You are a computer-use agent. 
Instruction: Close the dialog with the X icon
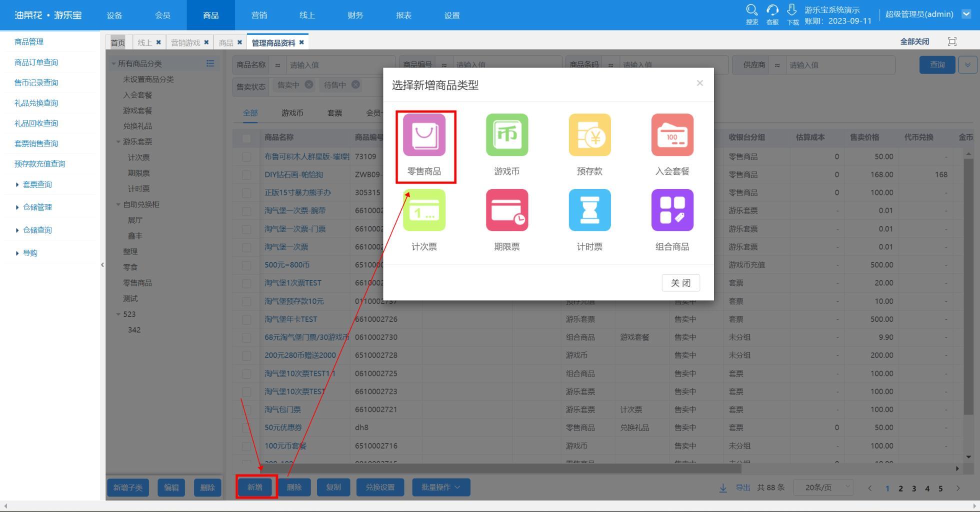point(699,83)
